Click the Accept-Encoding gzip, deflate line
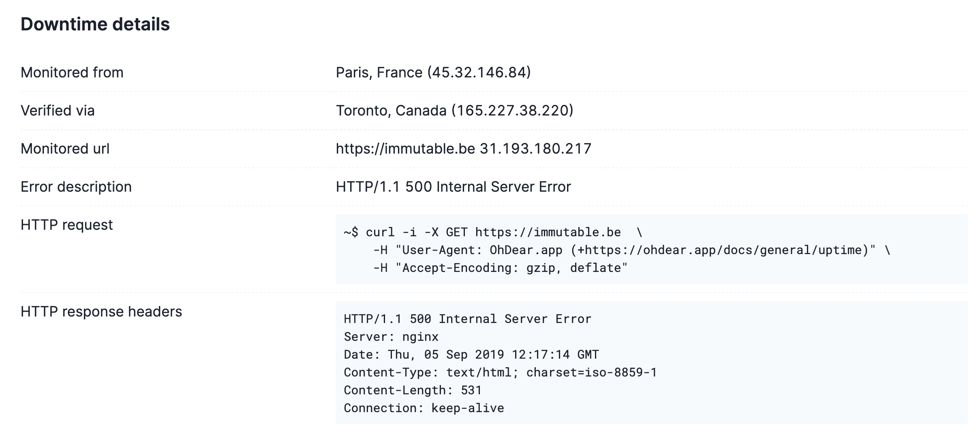The height and width of the screenshot is (432, 980). tap(500, 268)
